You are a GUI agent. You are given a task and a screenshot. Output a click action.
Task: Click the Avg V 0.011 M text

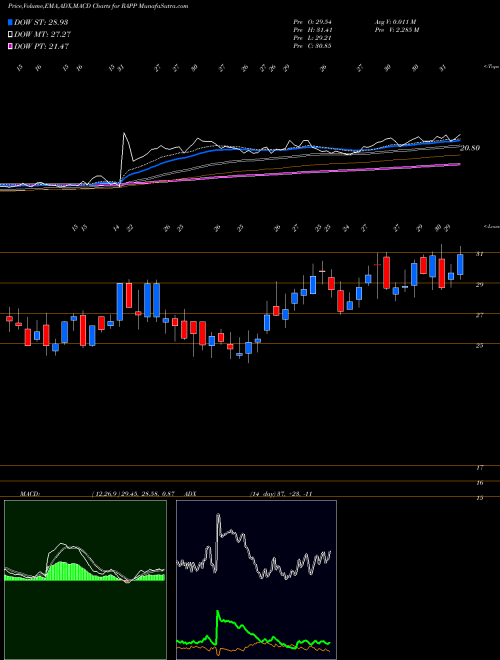(x=395, y=22)
